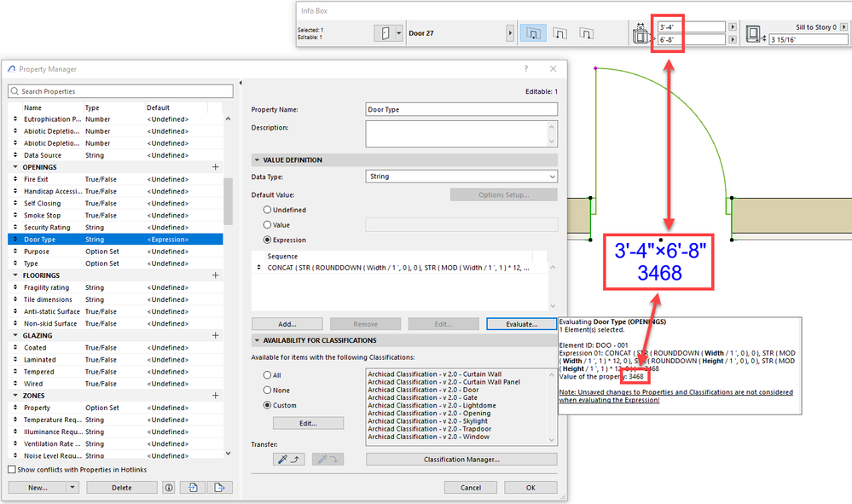The height and width of the screenshot is (504, 852).
Task: Open the dropdown arrow beside New...
Action: click(72, 488)
